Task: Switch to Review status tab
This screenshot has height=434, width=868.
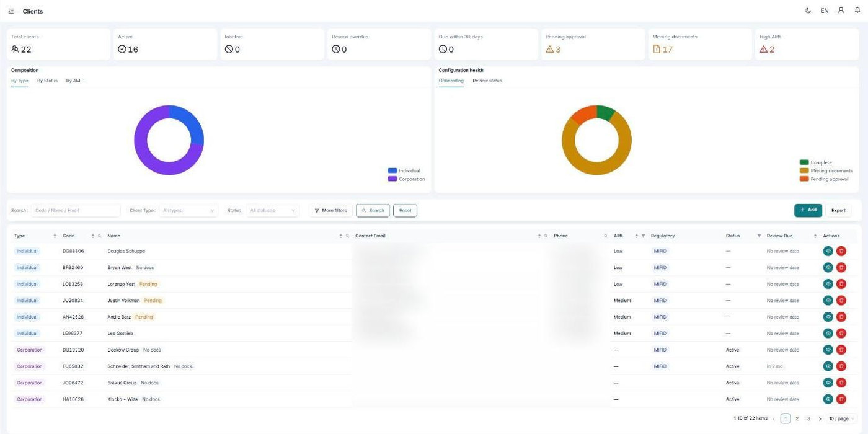Action: click(487, 81)
